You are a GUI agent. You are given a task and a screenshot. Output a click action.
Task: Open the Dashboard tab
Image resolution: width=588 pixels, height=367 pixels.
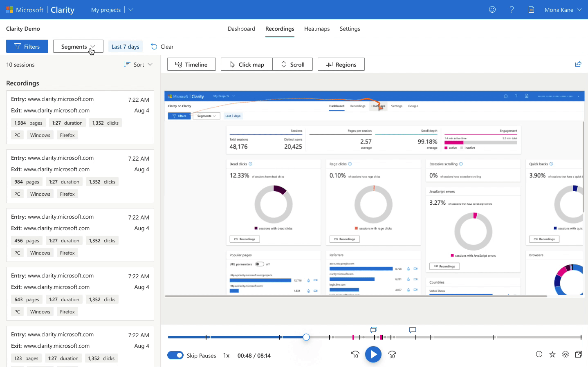click(241, 29)
